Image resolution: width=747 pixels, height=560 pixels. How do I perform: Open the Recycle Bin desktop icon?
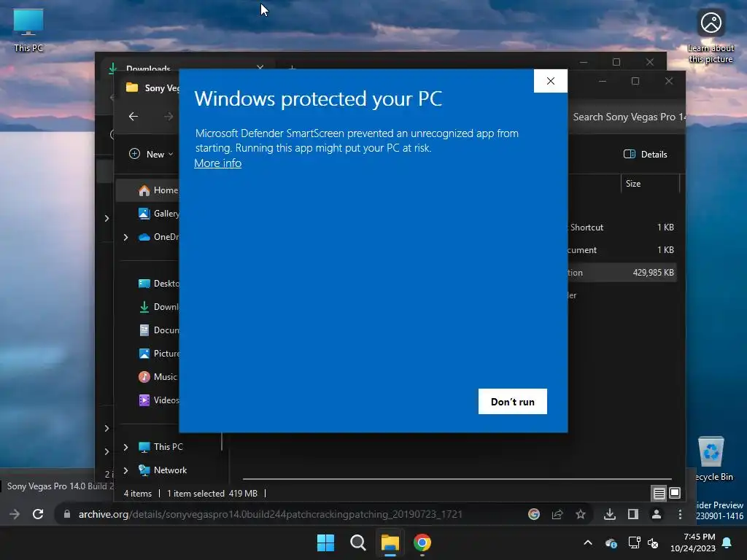click(712, 459)
